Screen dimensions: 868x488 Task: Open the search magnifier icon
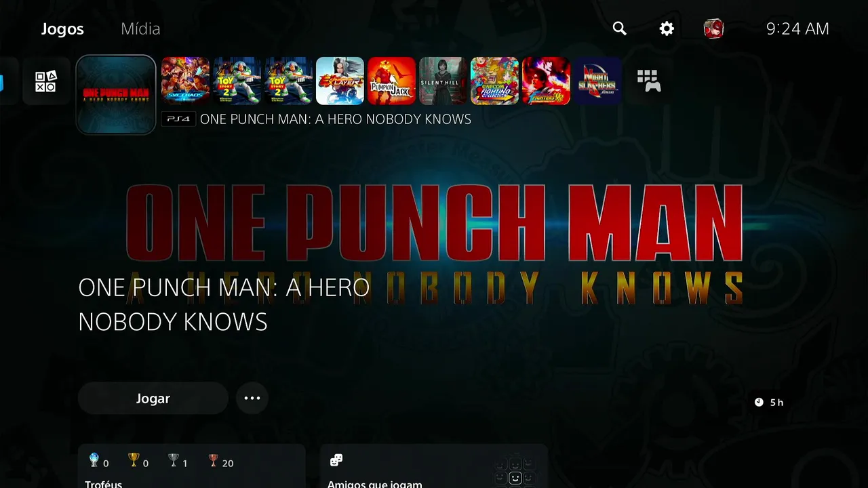pos(619,28)
